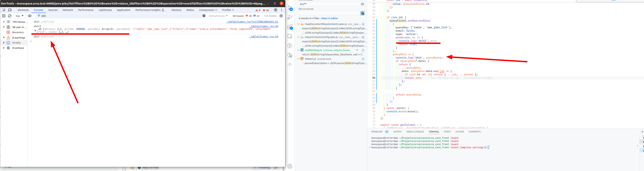
Task: Toggle live expression eye icon
Action: [x=29, y=16]
